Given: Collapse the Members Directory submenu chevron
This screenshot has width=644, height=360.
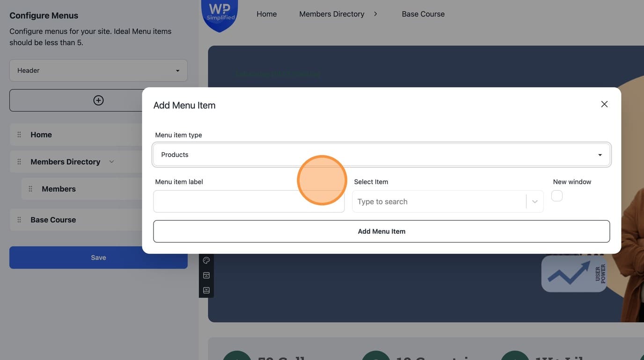Looking at the screenshot, I should click(x=111, y=162).
